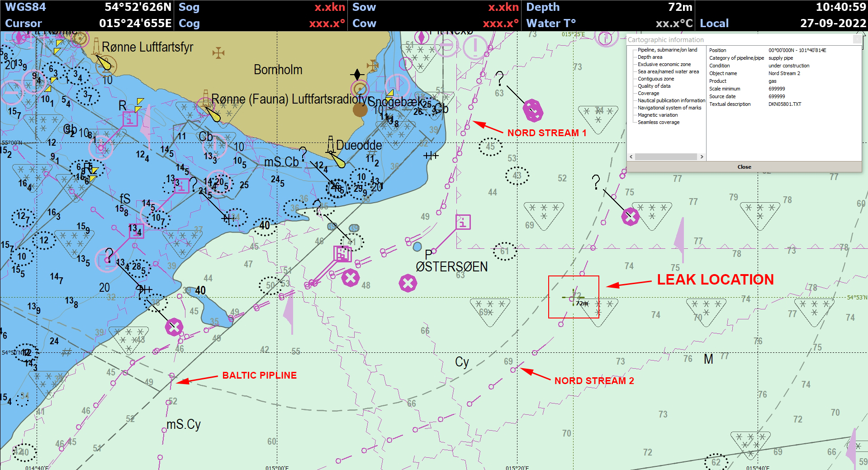Click the Snogebæk place label

click(395, 102)
